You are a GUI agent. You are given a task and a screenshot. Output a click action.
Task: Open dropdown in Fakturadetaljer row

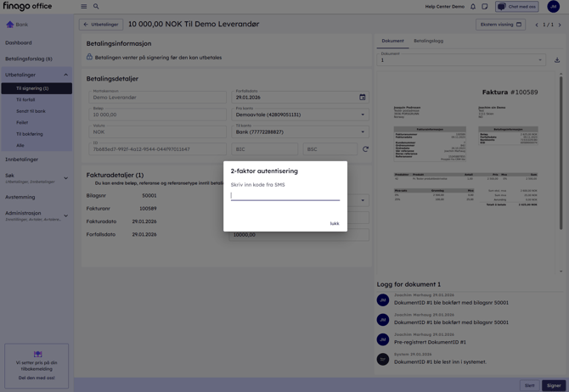coord(363,200)
